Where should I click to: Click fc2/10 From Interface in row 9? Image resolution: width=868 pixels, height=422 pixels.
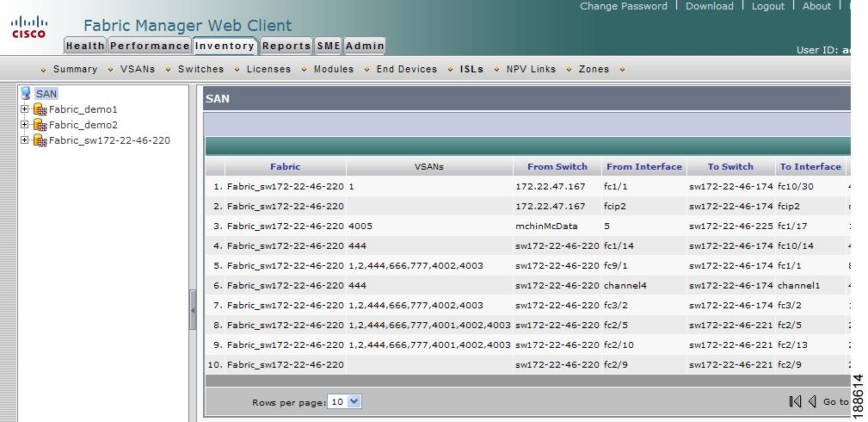tap(619, 344)
